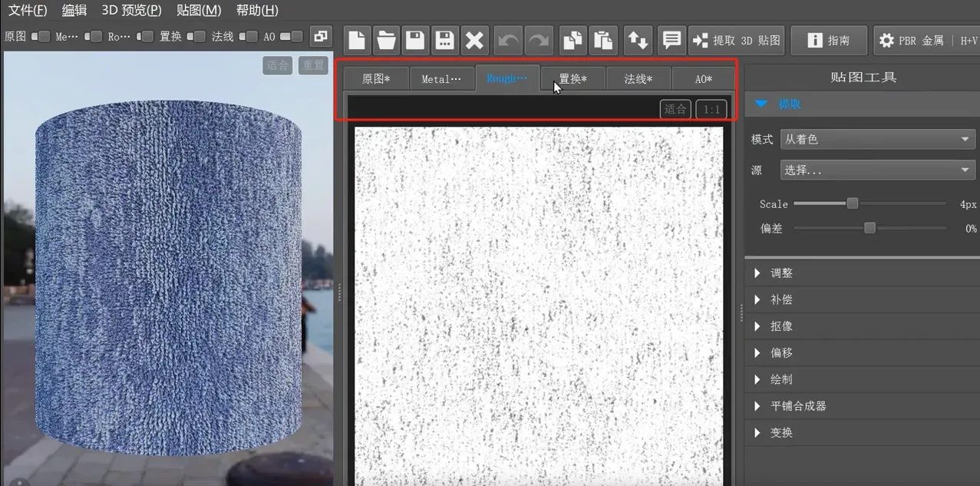Expand the 调整 section
Screen dimensions: 980x486
[x=862, y=273]
